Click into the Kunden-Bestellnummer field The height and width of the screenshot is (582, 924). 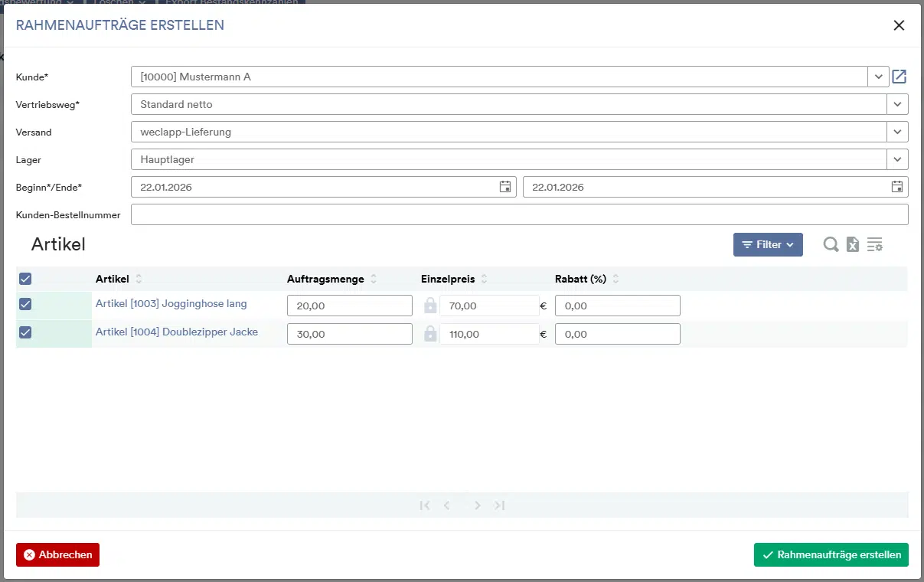coord(519,214)
